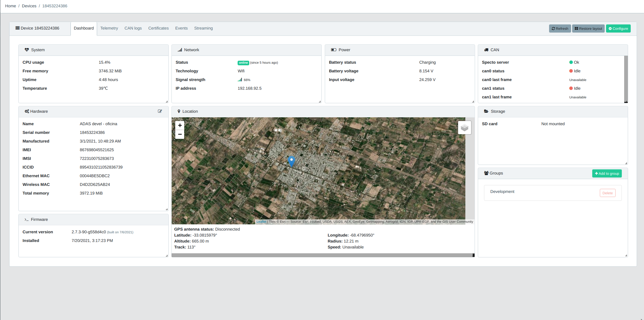Click the Device menu hamburger icon
644x320 pixels.
click(x=17, y=28)
